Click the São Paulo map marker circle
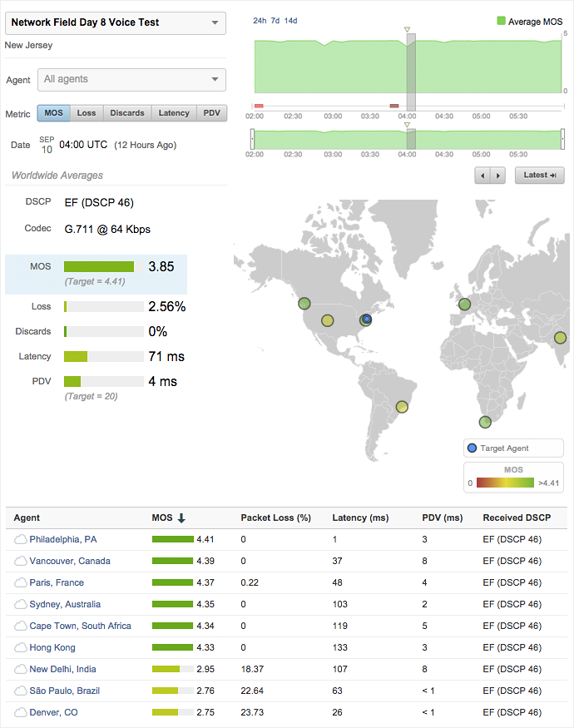The image size is (574, 728). (403, 407)
